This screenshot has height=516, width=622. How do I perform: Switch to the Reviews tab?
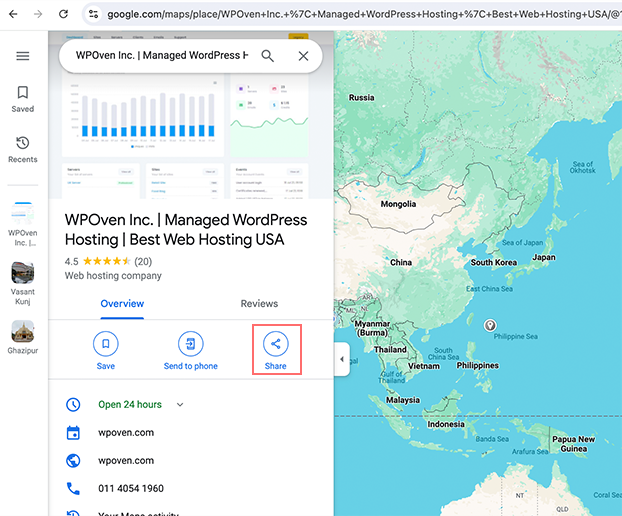[259, 304]
